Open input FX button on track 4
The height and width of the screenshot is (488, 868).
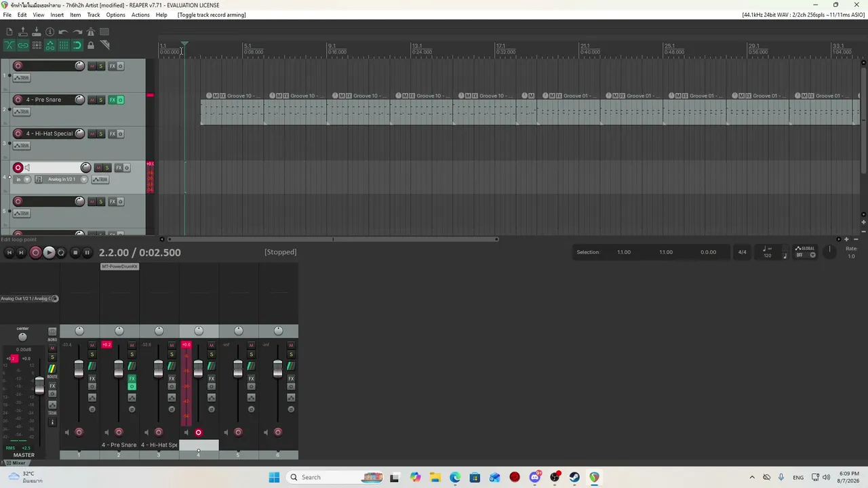39,180
